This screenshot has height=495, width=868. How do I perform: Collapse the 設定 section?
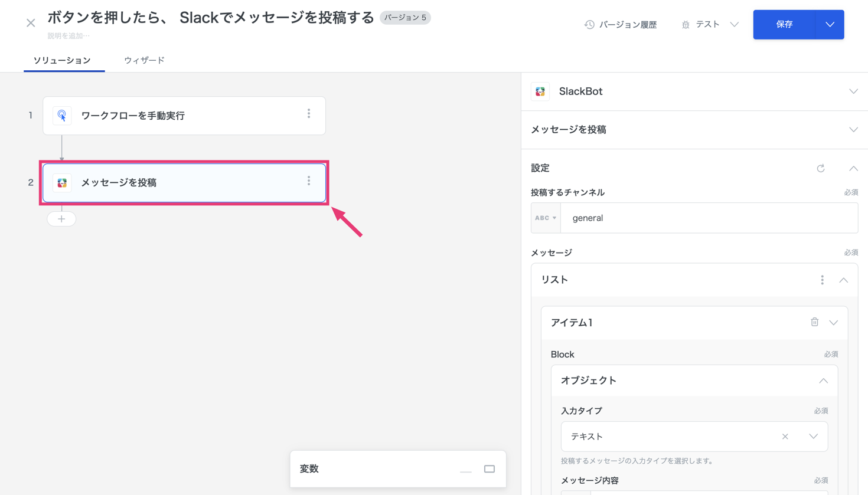point(853,169)
